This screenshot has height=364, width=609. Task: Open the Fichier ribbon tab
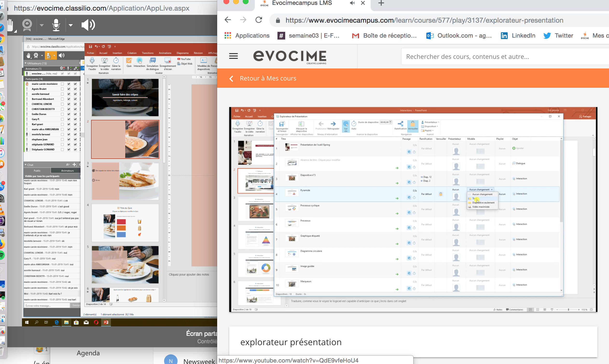click(90, 53)
